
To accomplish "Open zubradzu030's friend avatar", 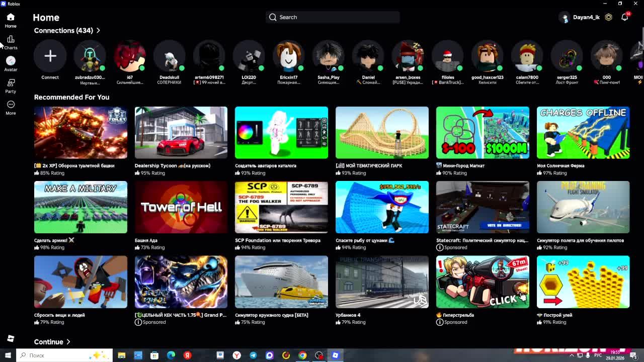I will click(90, 56).
